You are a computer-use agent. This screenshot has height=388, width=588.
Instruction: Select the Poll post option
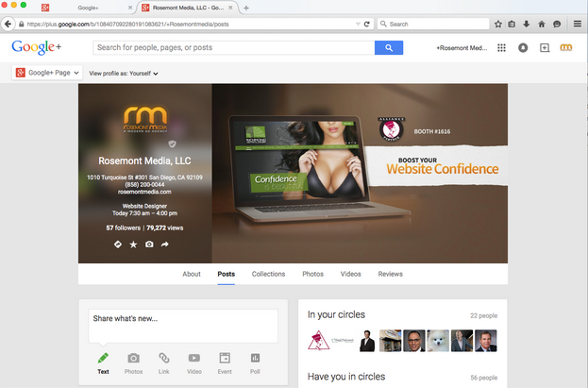(x=255, y=363)
